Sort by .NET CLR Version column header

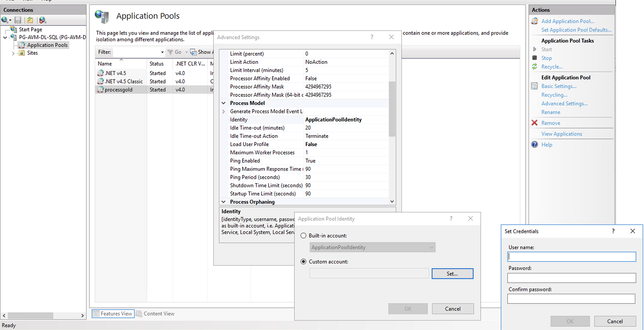tap(190, 63)
